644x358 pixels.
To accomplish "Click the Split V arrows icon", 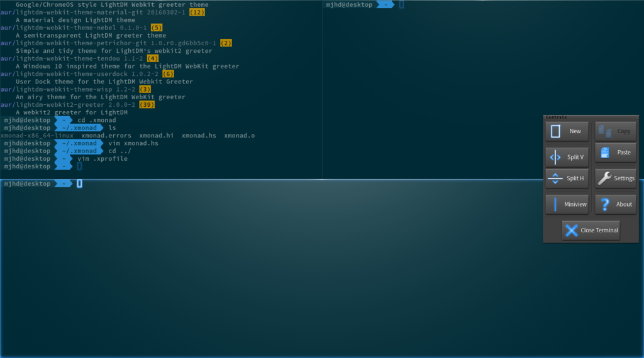I will (555, 157).
